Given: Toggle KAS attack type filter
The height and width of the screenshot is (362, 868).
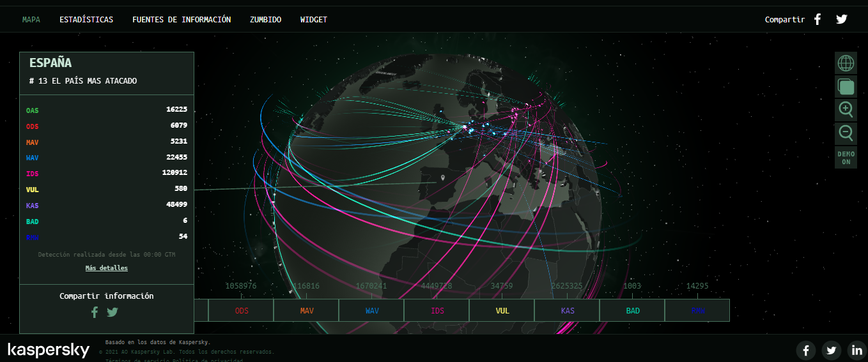Looking at the screenshot, I should [568, 311].
